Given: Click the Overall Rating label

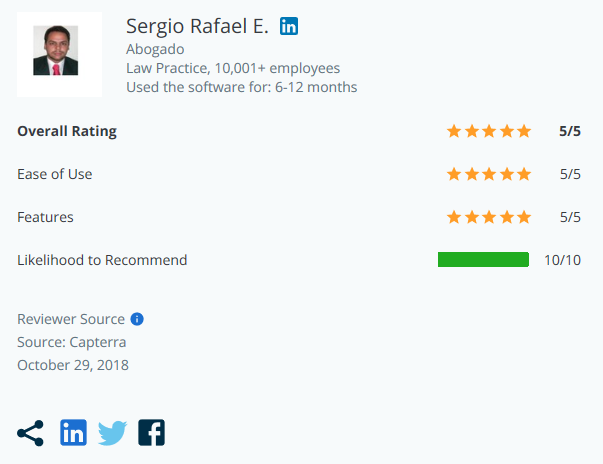Looking at the screenshot, I should pyautogui.click(x=67, y=131).
